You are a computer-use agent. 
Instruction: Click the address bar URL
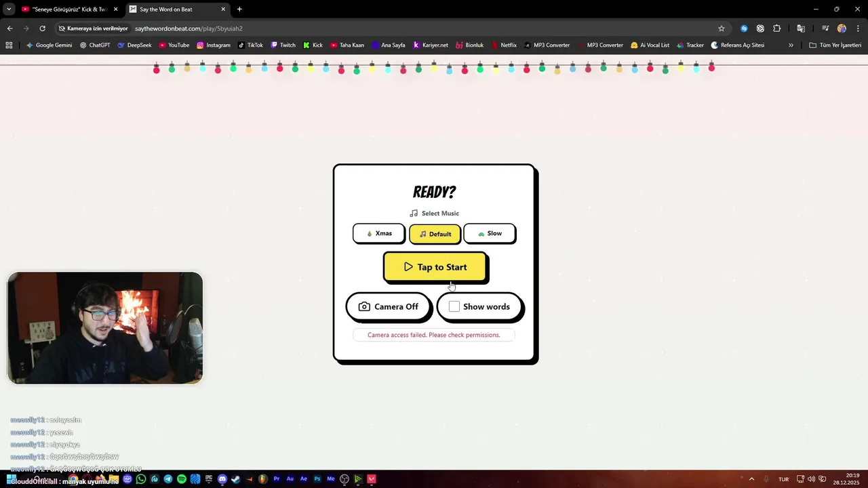tap(189, 28)
